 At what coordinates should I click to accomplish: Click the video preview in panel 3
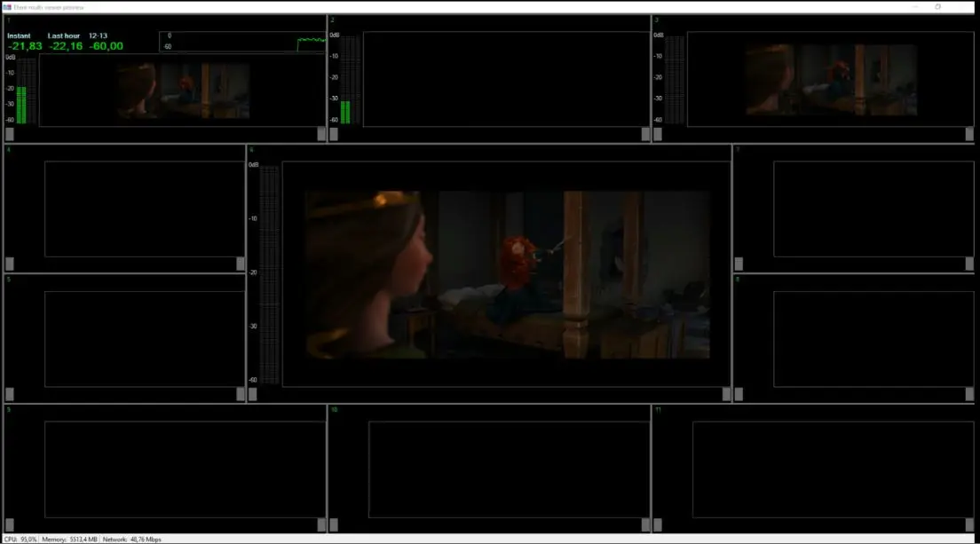coord(831,80)
